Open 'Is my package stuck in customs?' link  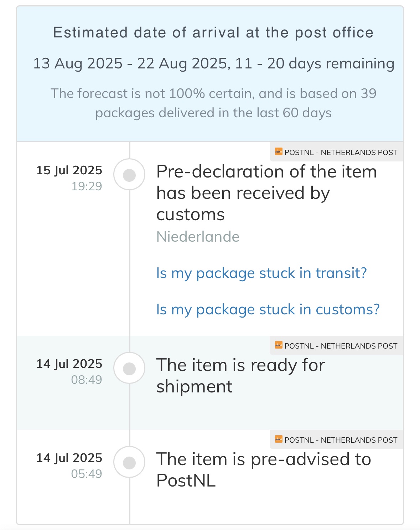268,309
